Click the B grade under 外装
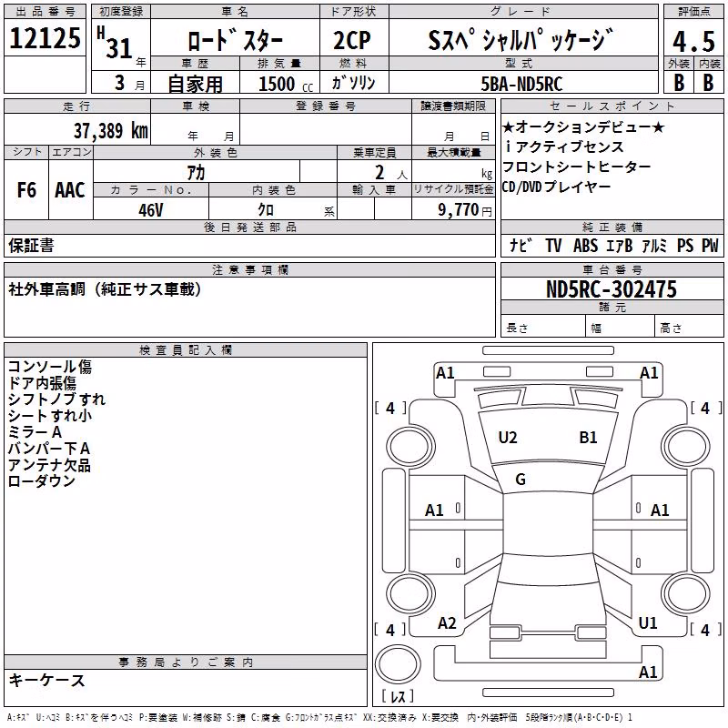728x728 pixels. click(x=679, y=83)
